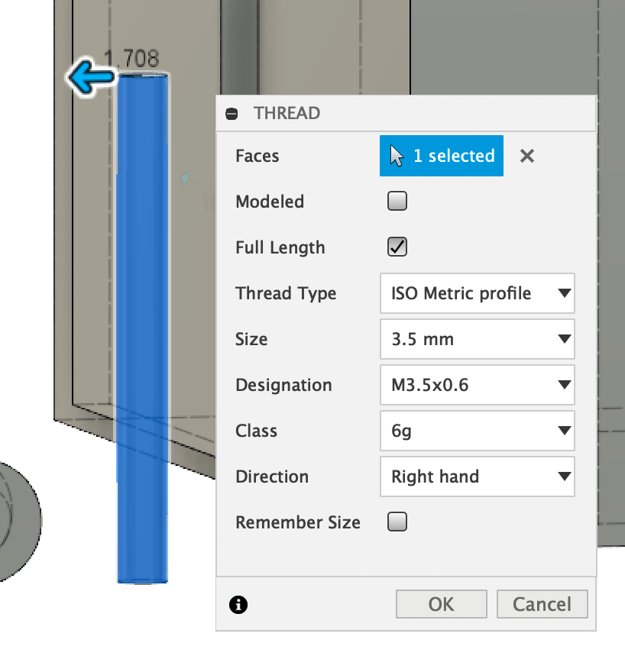625x672 pixels.
Task: Enable the Modeled checkbox
Action: 397,202
